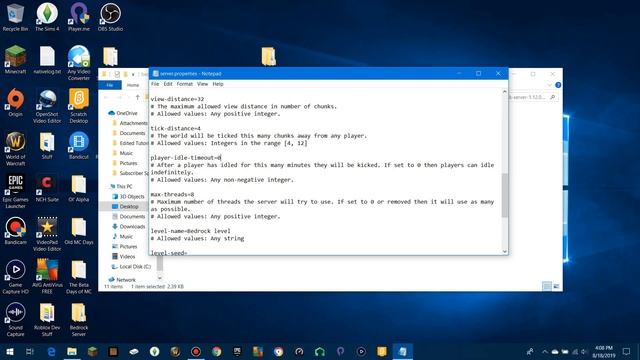Select Any Video Converter desktop shortcut
640x360 pixels.
[79, 63]
